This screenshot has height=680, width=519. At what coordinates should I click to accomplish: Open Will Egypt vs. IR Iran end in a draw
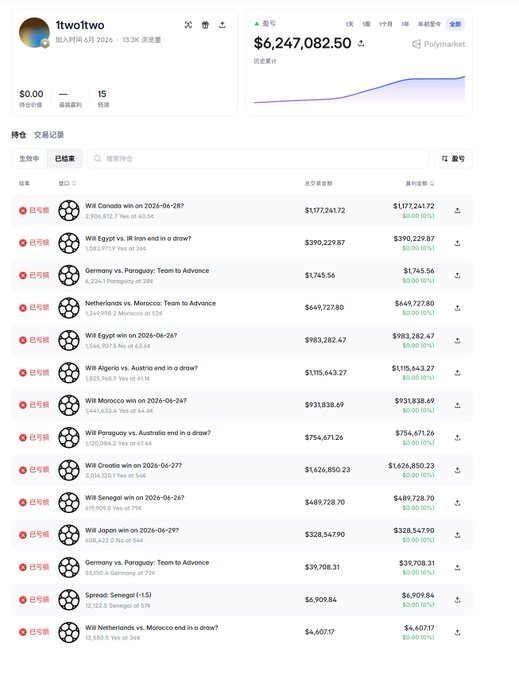click(138, 239)
